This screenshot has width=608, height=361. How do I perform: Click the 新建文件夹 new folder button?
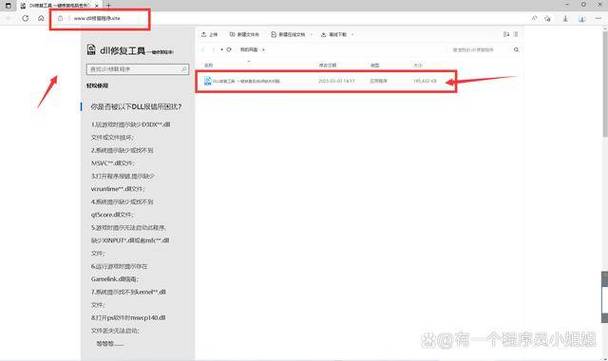pyautogui.click(x=244, y=35)
